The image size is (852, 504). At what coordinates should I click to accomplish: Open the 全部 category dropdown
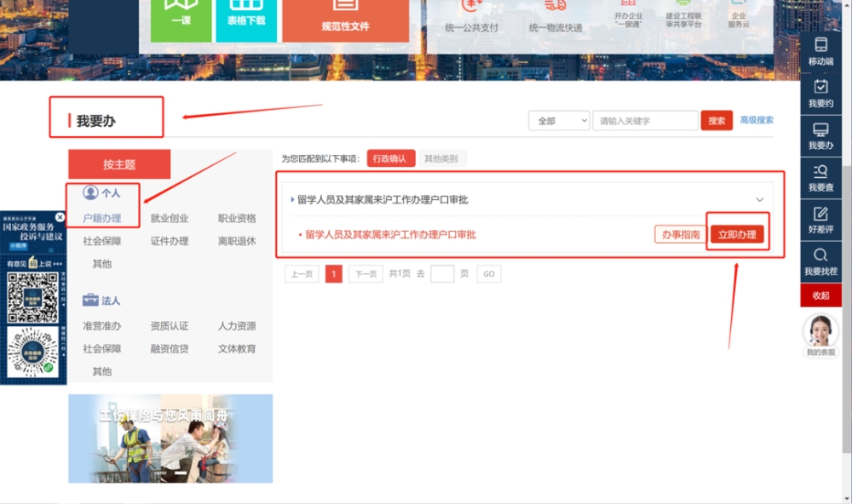click(x=559, y=121)
